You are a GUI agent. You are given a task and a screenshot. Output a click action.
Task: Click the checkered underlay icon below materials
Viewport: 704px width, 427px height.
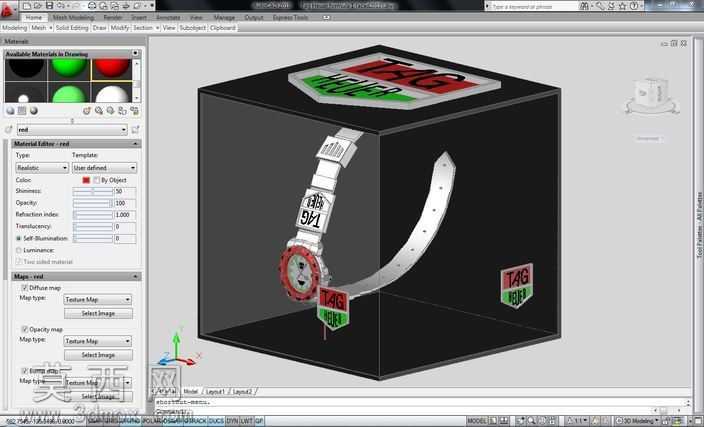22,110
